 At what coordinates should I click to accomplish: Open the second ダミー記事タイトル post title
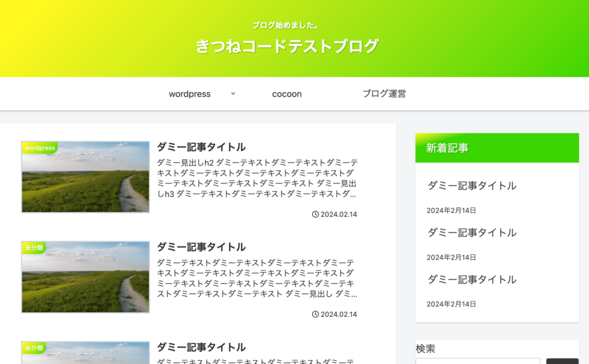(x=201, y=247)
